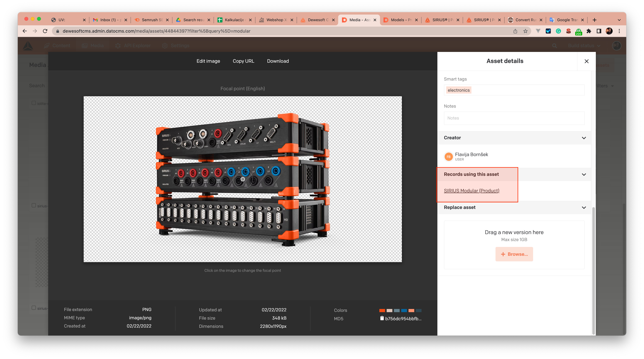Click the Semrush SEO extension icon
The height and width of the screenshot is (359, 644).
point(569,31)
